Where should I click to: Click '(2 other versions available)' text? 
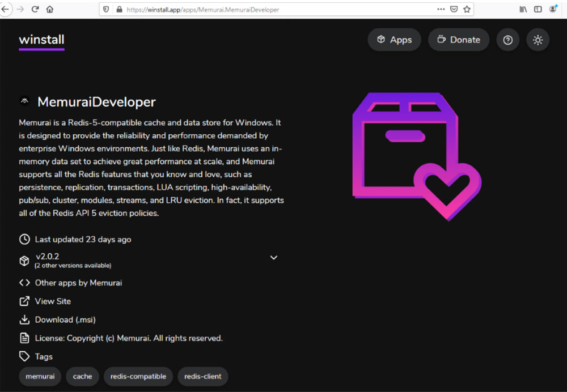coord(73,266)
